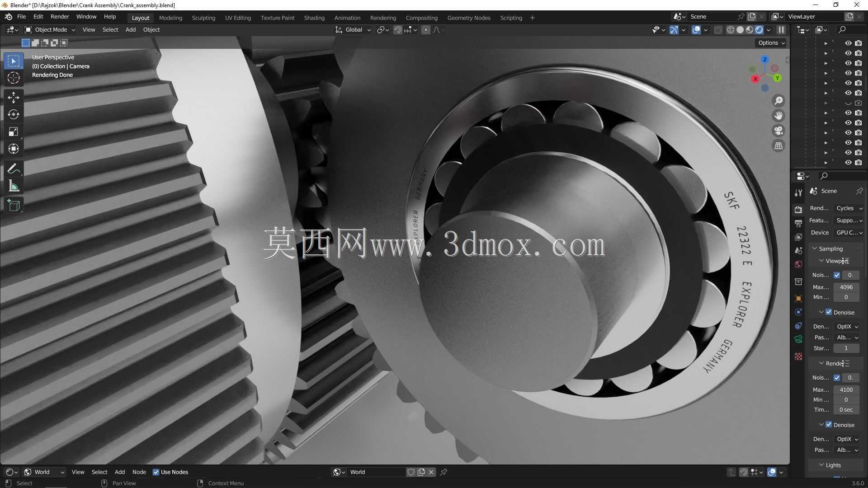
Task: Select the Scale tool
Action: point(14,131)
